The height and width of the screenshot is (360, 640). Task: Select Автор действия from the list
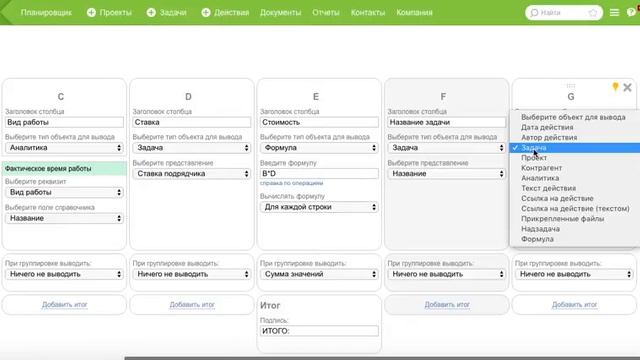(x=575, y=138)
